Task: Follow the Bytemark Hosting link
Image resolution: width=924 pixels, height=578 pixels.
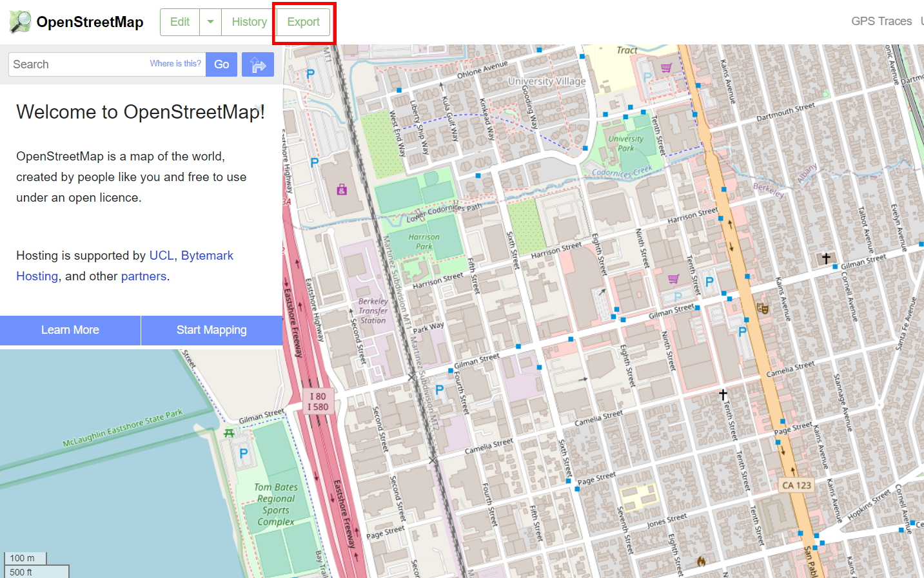Action: click(x=207, y=255)
